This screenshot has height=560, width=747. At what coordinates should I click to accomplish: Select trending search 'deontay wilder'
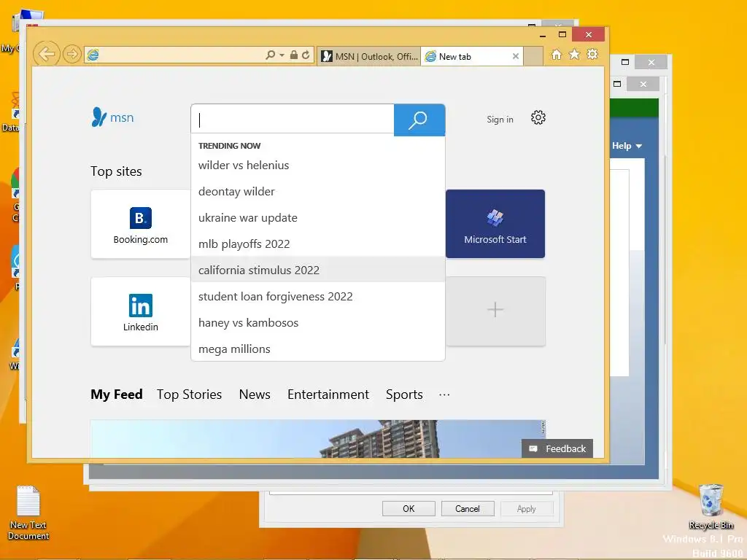318,192
